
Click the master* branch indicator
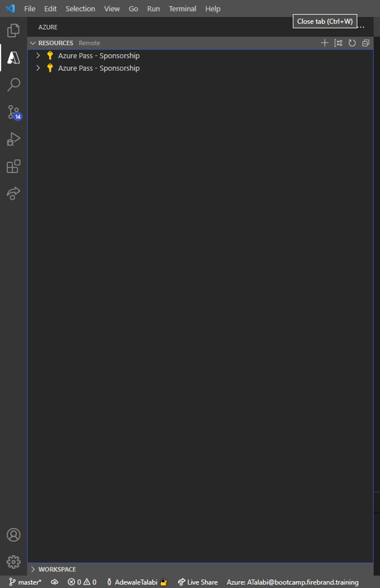[x=25, y=582]
